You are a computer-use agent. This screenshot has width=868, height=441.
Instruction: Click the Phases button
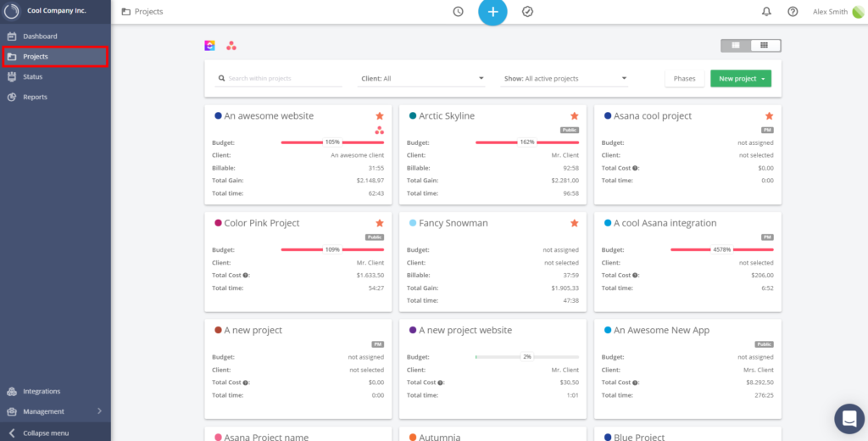pos(684,79)
